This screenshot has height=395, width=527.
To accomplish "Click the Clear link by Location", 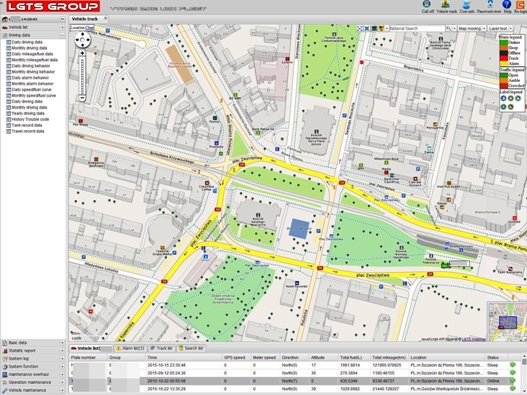I will click(x=90, y=28).
